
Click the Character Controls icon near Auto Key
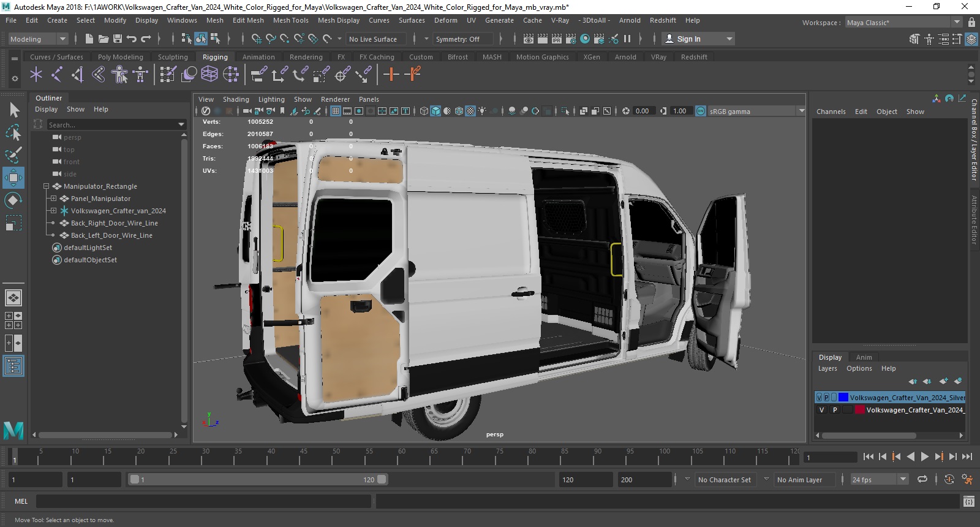[x=967, y=479]
